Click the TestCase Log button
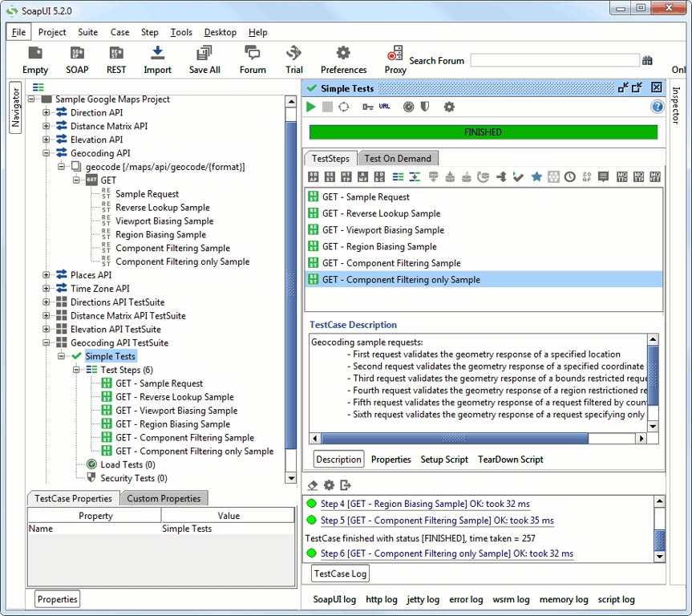Image resolution: width=692 pixels, height=616 pixels. tap(340, 573)
